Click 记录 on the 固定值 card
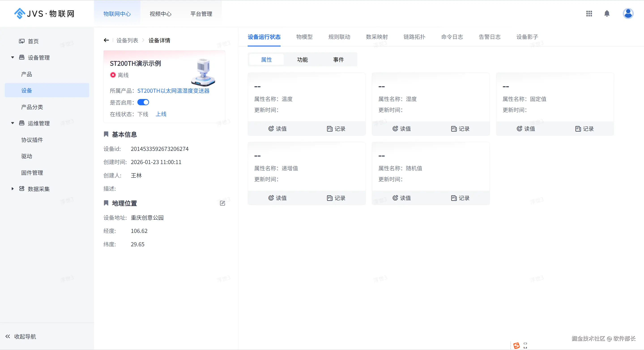The image size is (644, 350). [x=584, y=129]
